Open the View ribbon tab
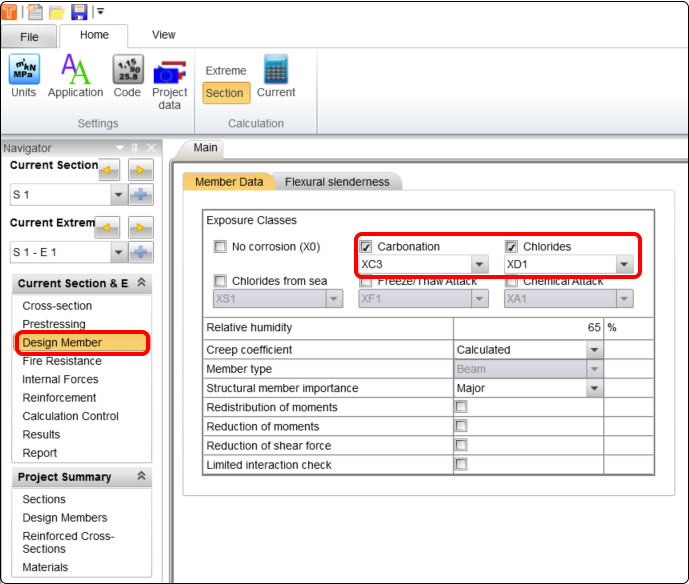The width and height of the screenshot is (689, 584). click(163, 35)
